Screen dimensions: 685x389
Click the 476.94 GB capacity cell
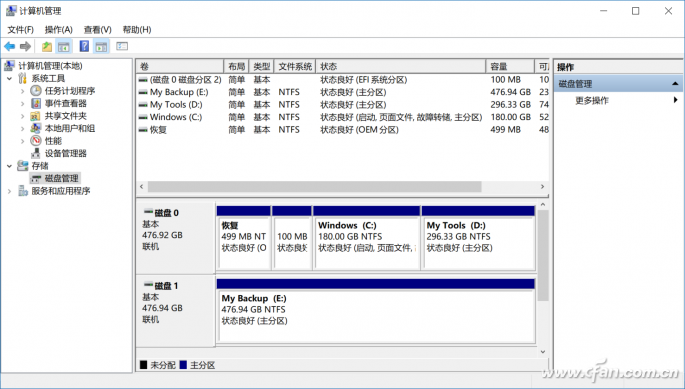(510, 92)
